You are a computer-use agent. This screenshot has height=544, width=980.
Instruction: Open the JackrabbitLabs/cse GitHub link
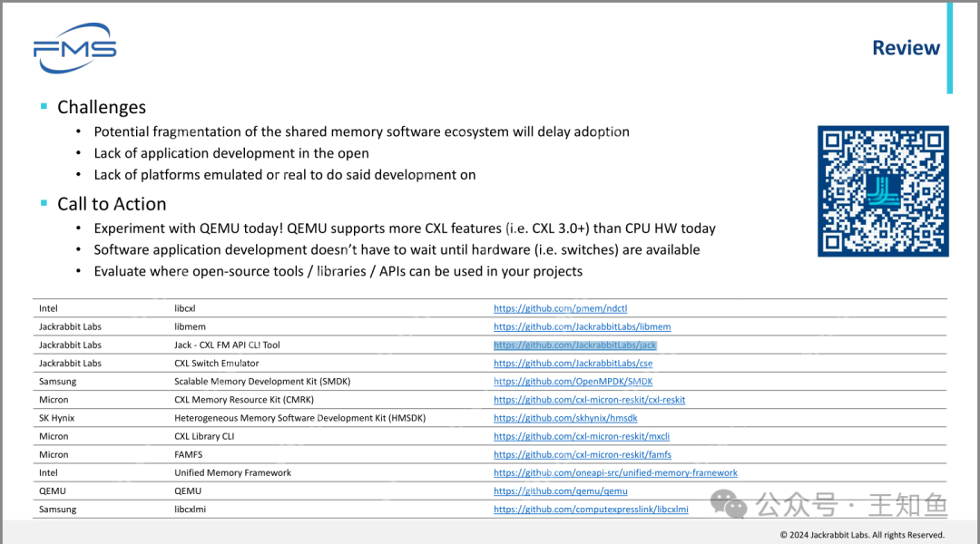pos(573,364)
